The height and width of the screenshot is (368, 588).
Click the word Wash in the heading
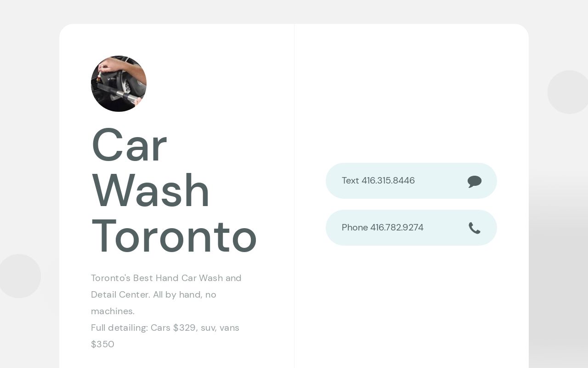[x=151, y=190]
